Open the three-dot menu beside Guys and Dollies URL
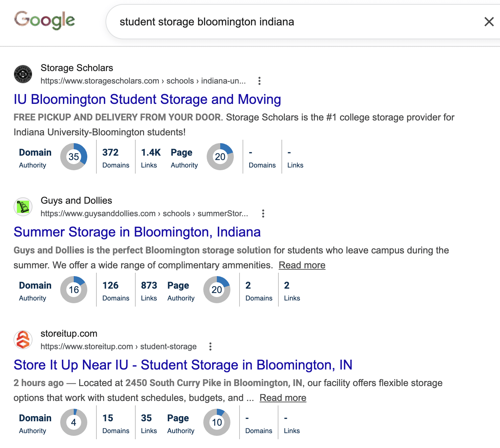Viewport: 500px width, 448px height. pos(263,214)
